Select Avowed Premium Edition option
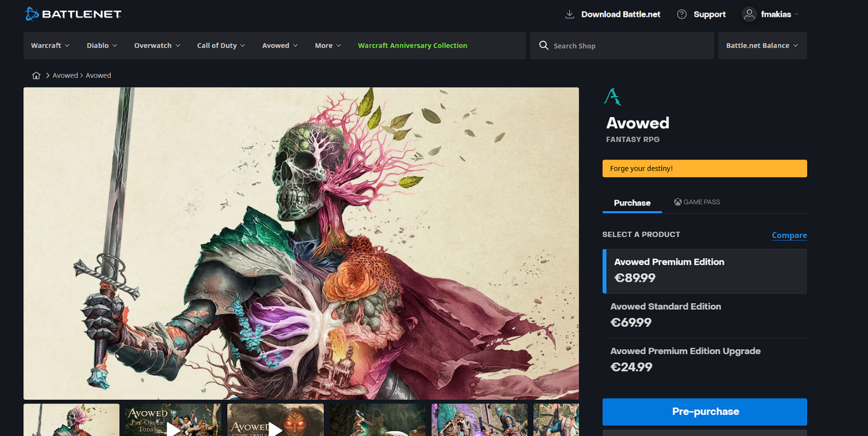This screenshot has height=436, width=868. [705, 271]
